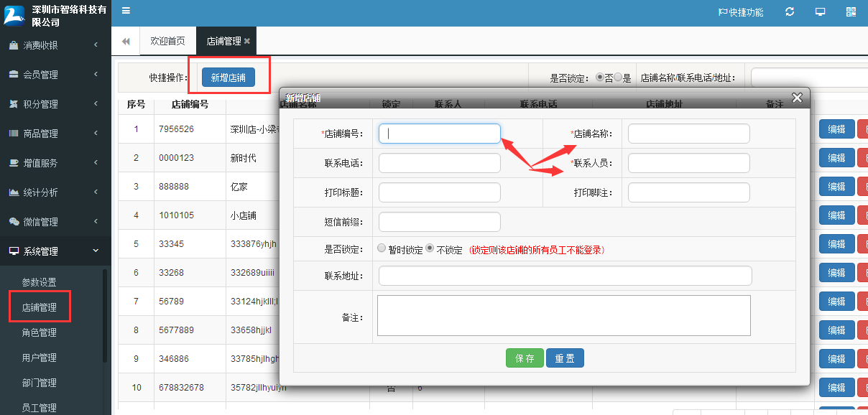Select 店铺管理 in the sidebar
The width and height of the screenshot is (868, 415).
point(40,307)
